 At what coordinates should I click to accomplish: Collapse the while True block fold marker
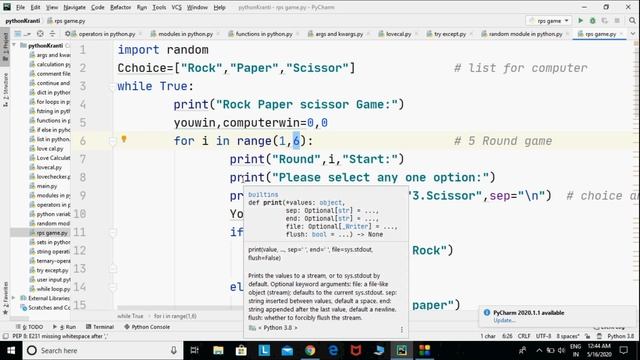(x=113, y=86)
